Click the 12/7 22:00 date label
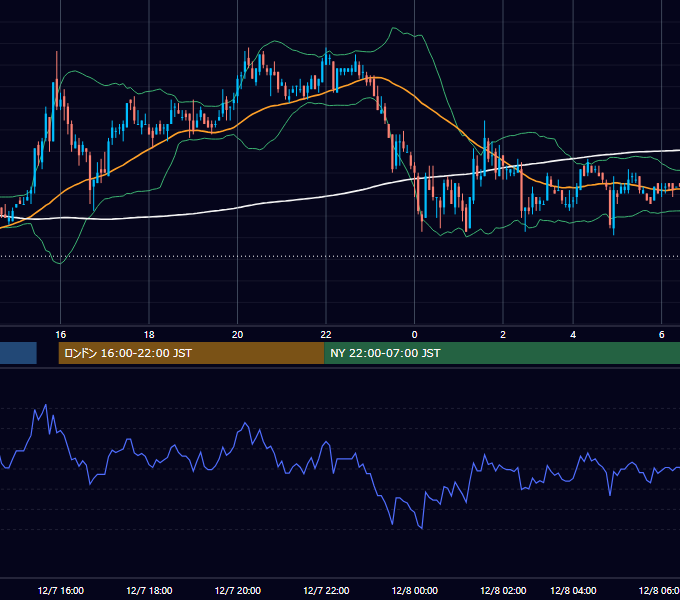680x600 pixels. coord(326,591)
